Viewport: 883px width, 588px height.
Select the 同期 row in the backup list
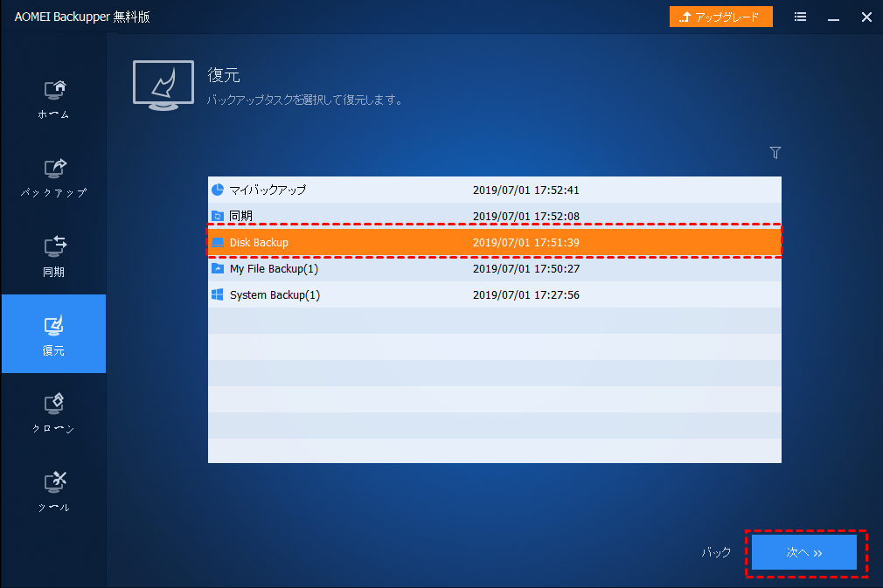coord(495,216)
